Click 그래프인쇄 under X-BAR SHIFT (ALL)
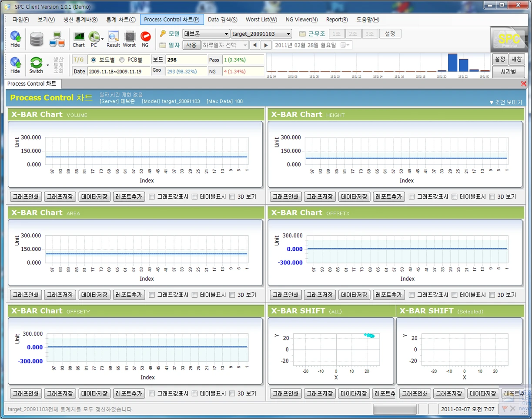This screenshot has height=419, width=532. point(286,394)
